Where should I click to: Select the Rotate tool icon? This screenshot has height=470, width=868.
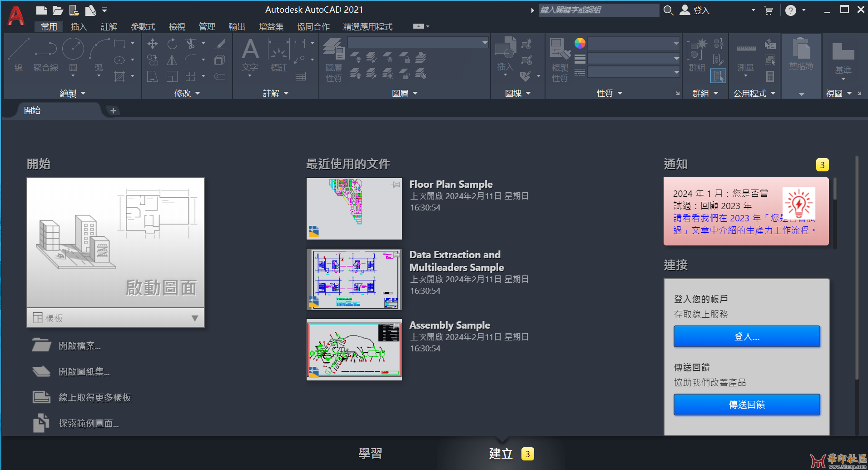172,44
